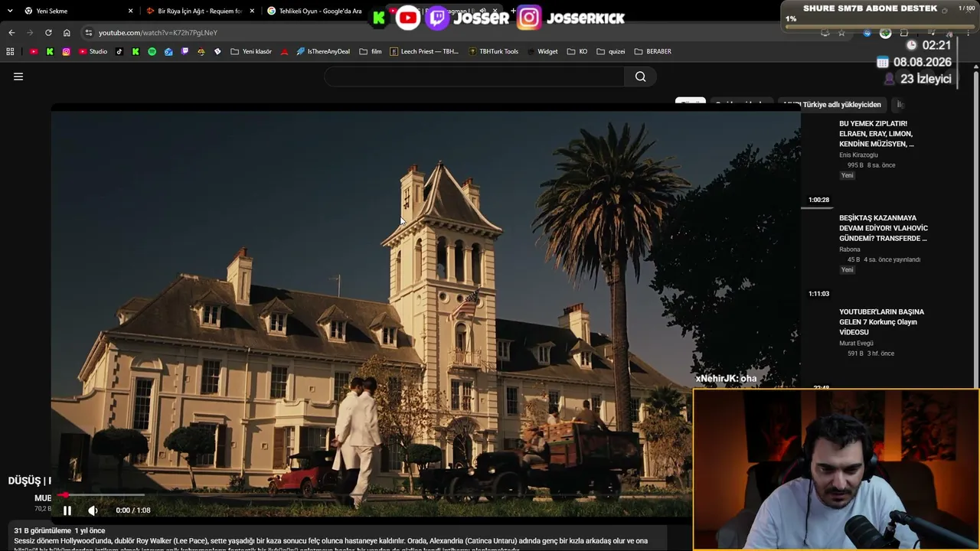
Task: Click the YouTube logo in stream overlay
Action: click(x=408, y=18)
